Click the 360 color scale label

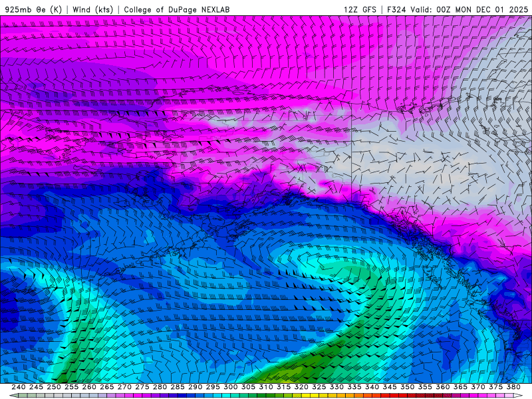click(443, 387)
